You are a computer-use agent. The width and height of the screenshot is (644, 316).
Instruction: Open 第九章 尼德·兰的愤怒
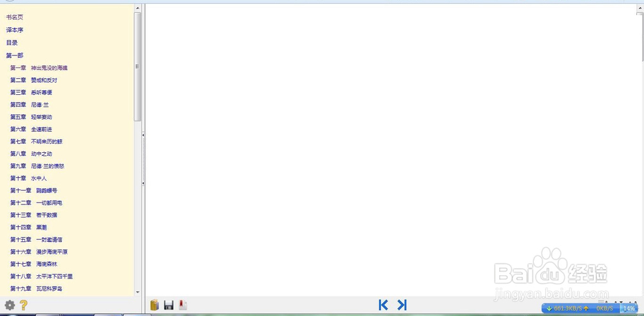click(x=37, y=166)
